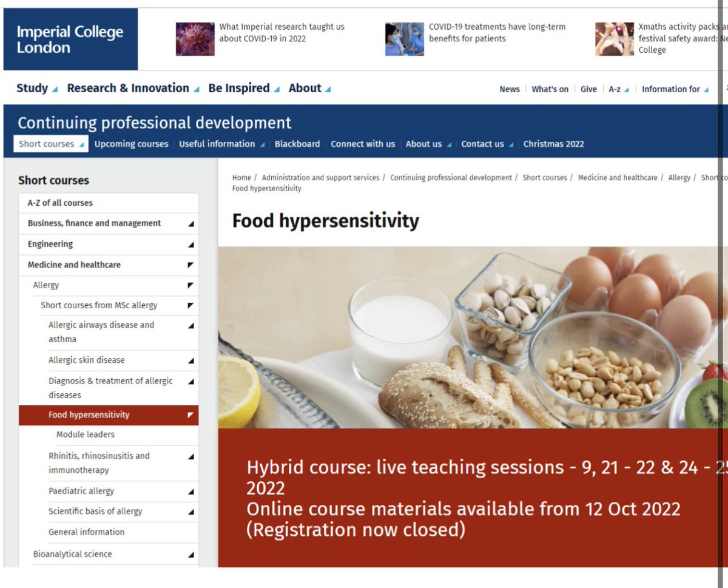Open the COVID-19 treatments news thumbnail
Screen dimensions: 728x588
tap(404, 39)
